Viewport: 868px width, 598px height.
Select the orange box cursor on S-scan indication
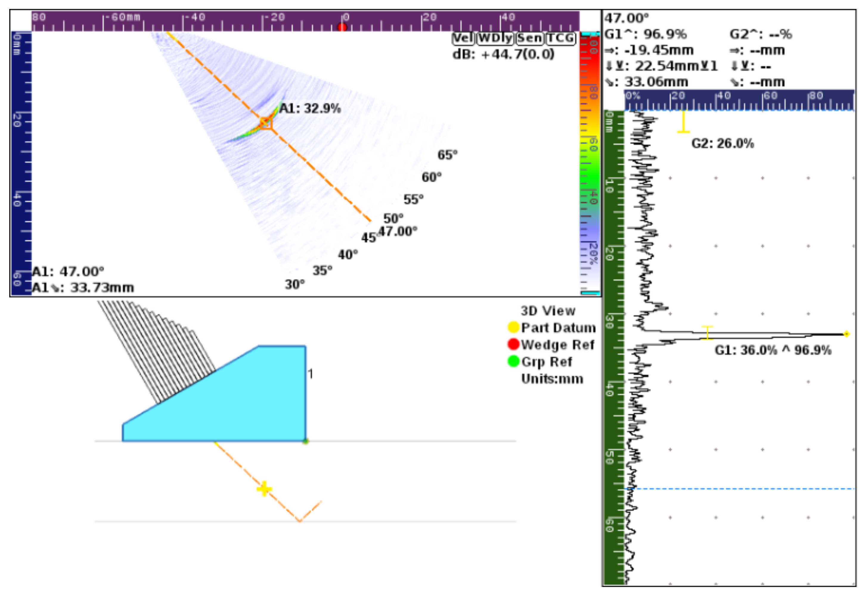tap(266, 123)
